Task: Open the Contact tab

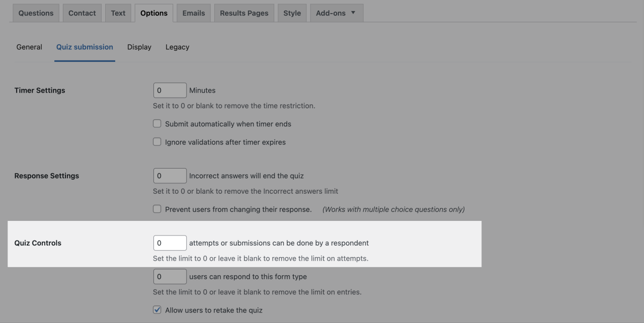Action: pos(82,13)
